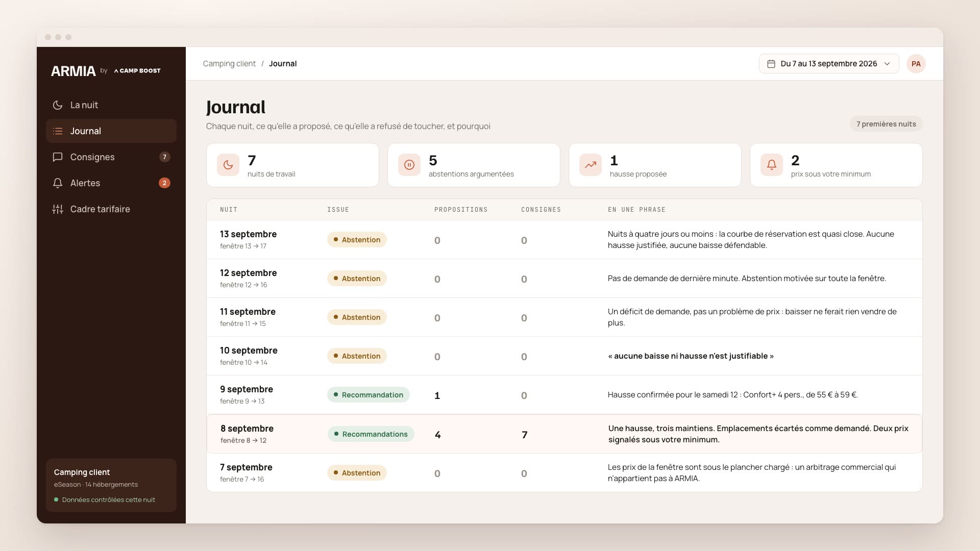Click the Abstention tag on 7 septembre

(x=357, y=473)
